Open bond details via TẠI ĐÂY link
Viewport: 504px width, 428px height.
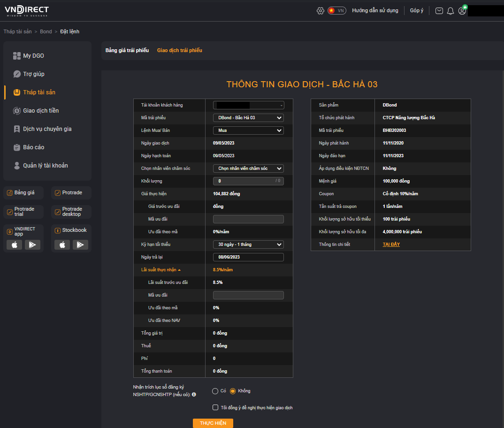click(391, 245)
